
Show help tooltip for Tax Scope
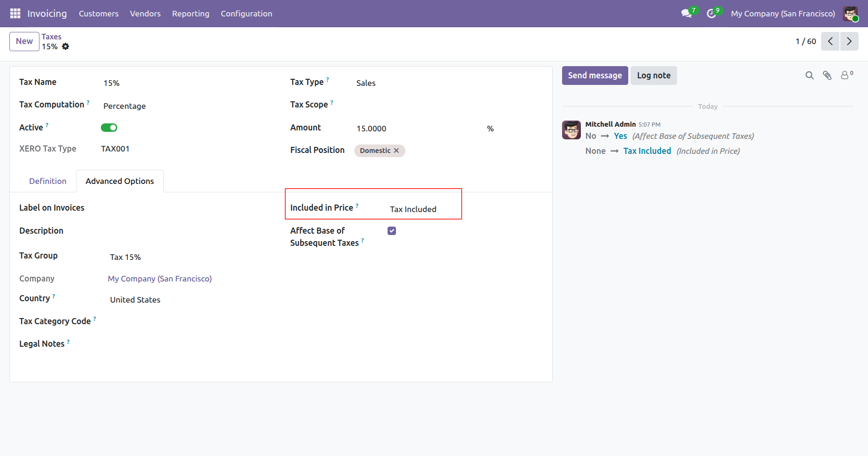(x=332, y=102)
